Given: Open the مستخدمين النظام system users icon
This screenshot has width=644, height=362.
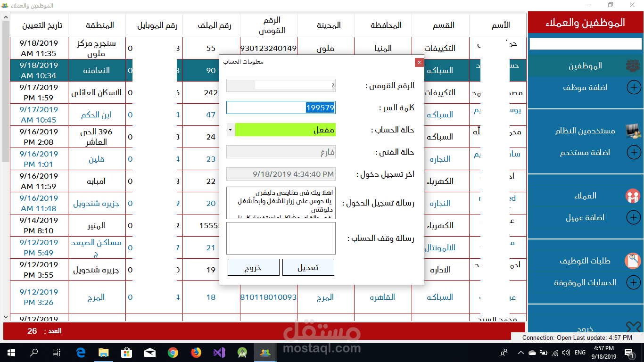Looking at the screenshot, I should 633,131.
